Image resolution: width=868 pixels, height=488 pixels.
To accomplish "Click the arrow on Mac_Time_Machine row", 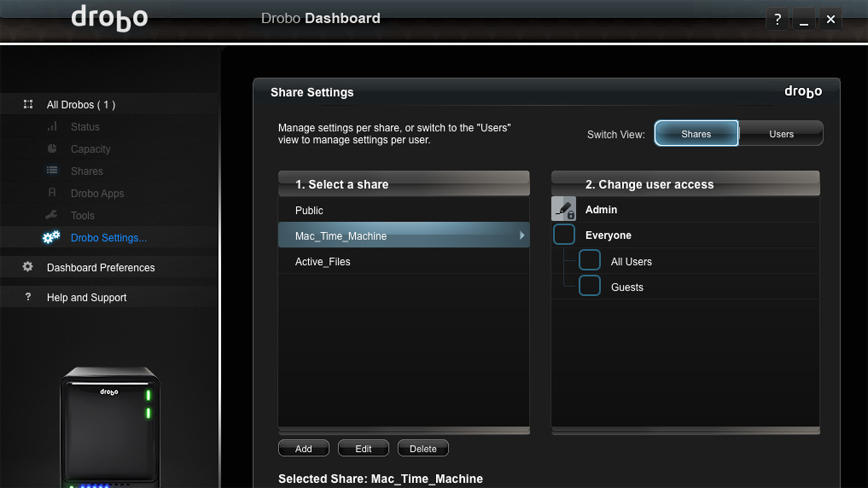I will coord(522,235).
